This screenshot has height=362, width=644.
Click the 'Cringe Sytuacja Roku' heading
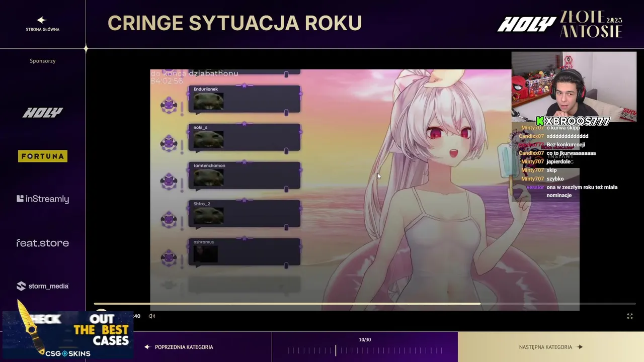click(235, 23)
